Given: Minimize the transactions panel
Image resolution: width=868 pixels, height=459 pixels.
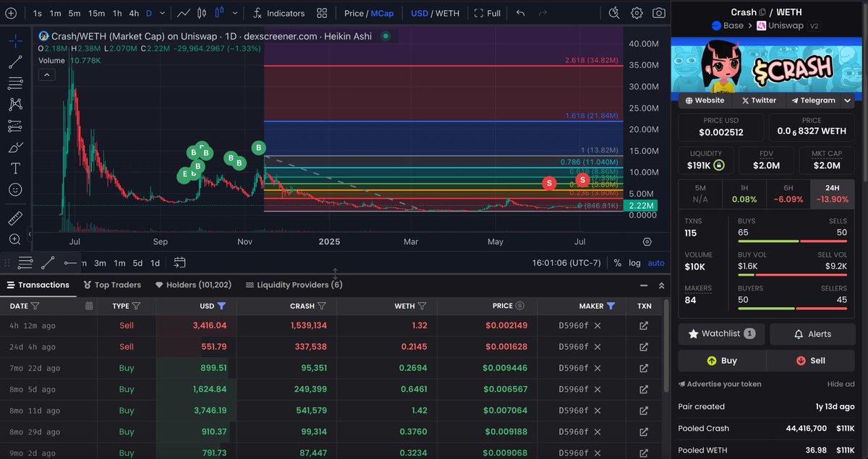Looking at the screenshot, I should 643,285.
